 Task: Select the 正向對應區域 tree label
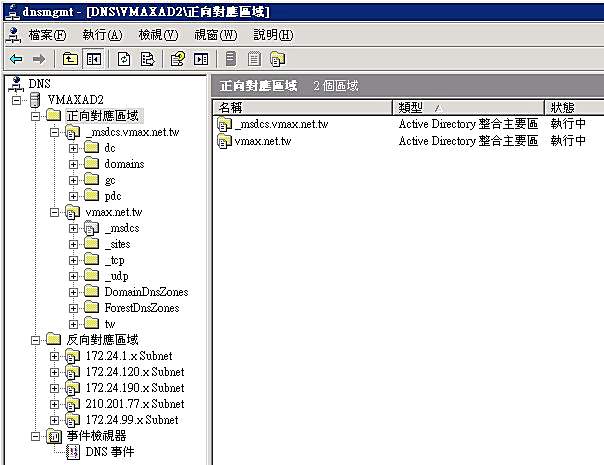click(102, 116)
